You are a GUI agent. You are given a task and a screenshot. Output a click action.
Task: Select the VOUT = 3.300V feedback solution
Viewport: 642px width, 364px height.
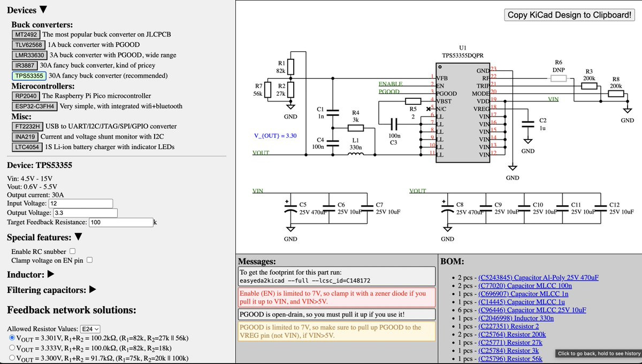13,358
